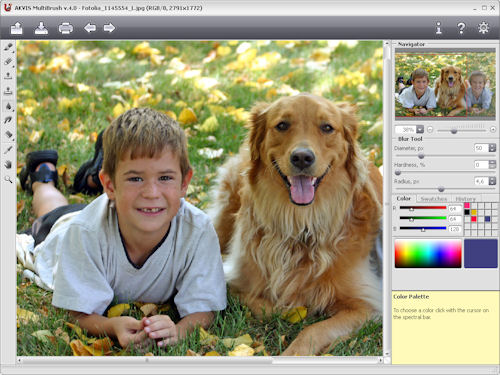Increase Diameter with the up stepper arrow
Viewport: 500px width, 375px height.
coord(492,146)
